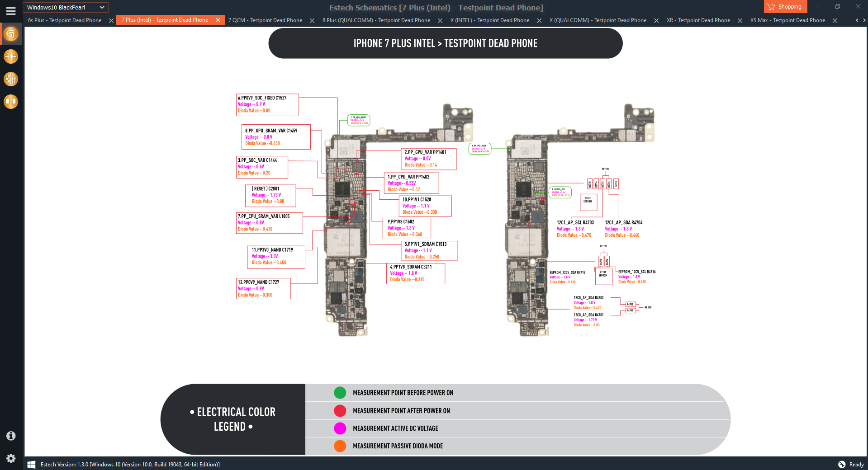The image size is (868, 470).
Task: Click the EEPROM_I2C5_SDA R4715 label
Action: coord(568,273)
